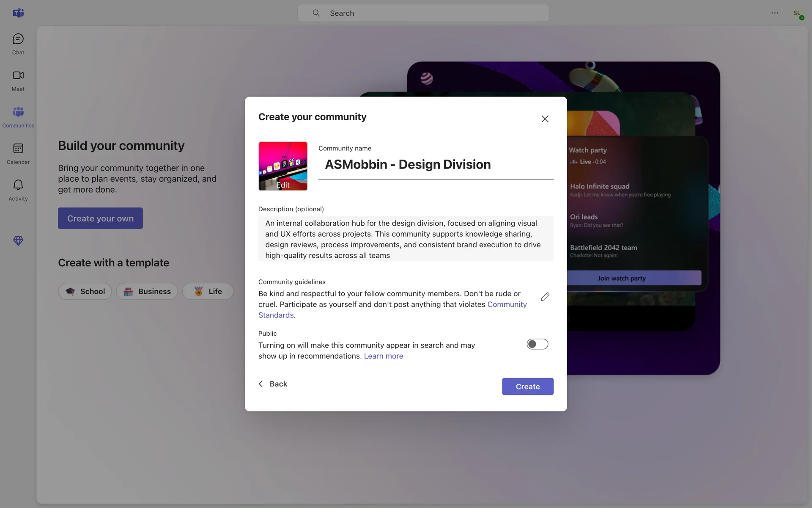Edit community guidelines with pencil icon
Image resolution: width=812 pixels, height=508 pixels.
[x=545, y=297]
